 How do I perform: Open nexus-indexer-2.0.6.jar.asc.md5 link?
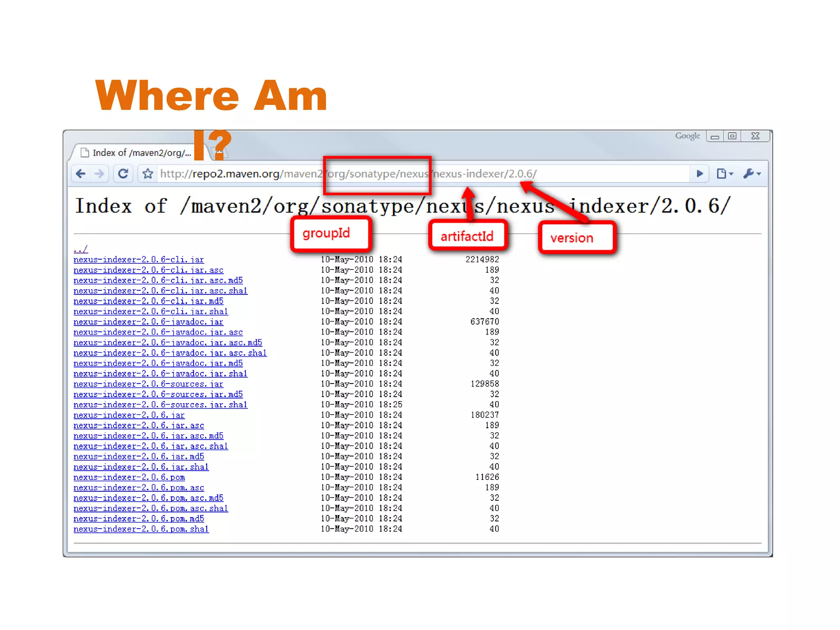click(148, 436)
